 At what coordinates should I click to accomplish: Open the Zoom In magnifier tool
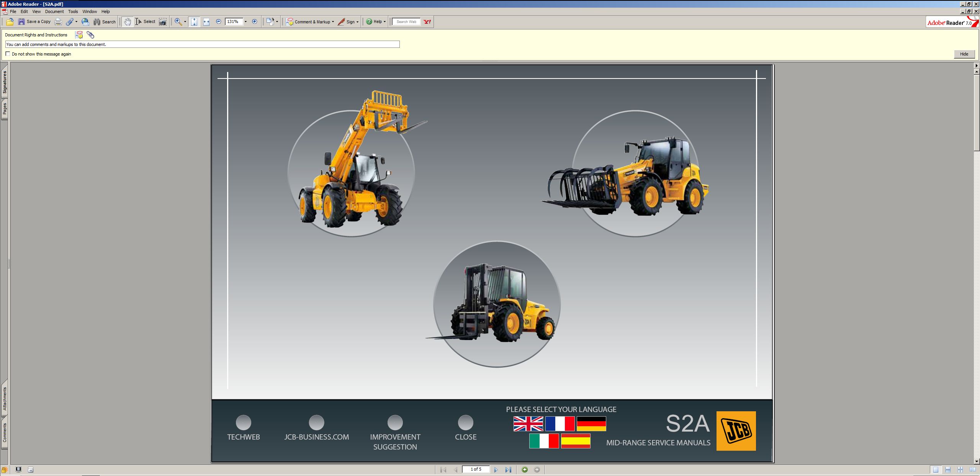tap(177, 22)
